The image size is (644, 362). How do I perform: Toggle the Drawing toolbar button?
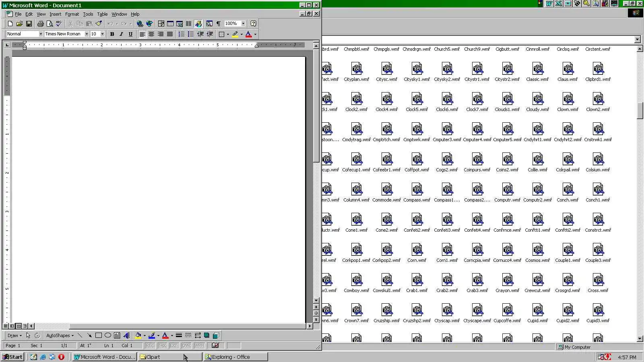[198, 24]
